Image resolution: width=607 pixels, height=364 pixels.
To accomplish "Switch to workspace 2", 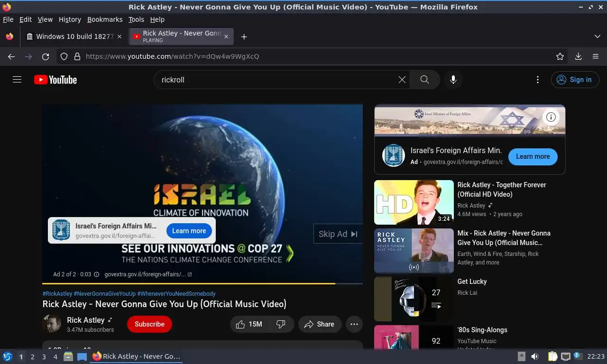I will 32,357.
